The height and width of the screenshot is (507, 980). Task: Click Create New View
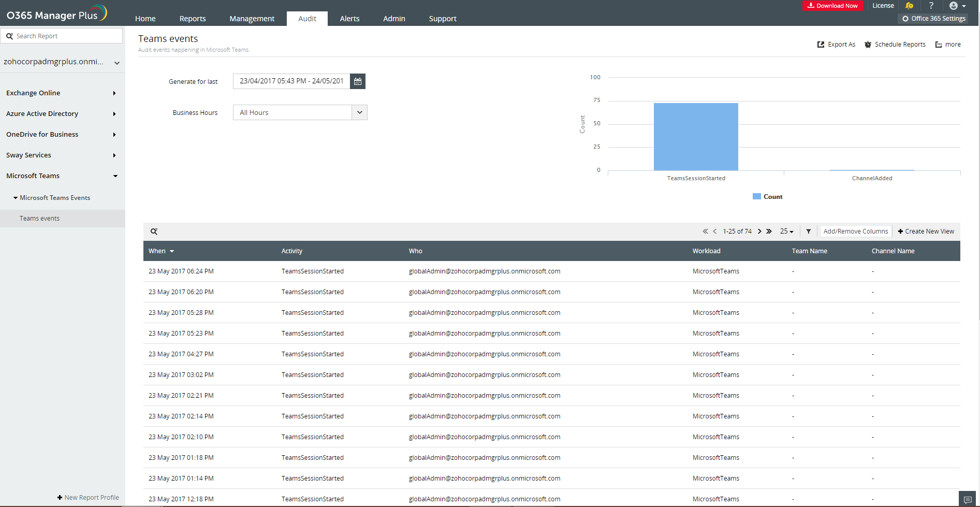click(x=926, y=231)
